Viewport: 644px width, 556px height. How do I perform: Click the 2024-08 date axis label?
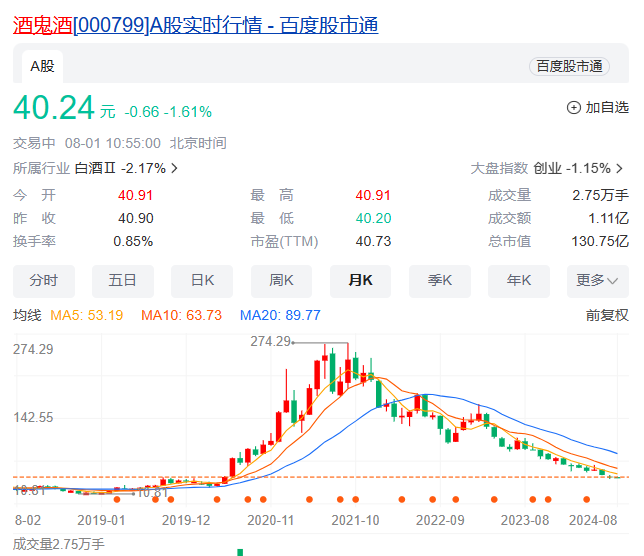tap(593, 520)
